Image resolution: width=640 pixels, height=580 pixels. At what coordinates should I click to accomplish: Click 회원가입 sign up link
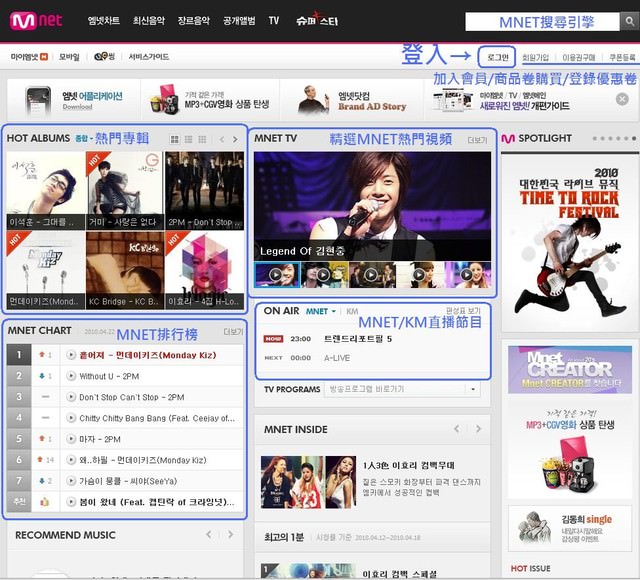[x=536, y=58]
